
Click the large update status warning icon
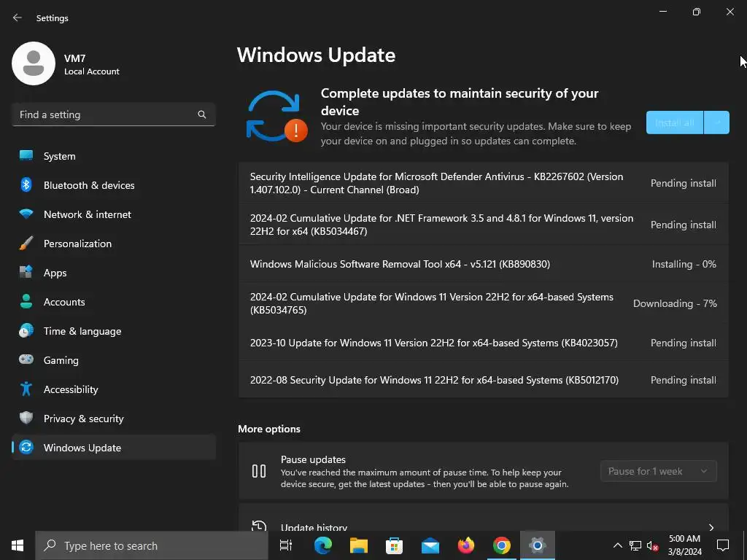click(x=276, y=116)
